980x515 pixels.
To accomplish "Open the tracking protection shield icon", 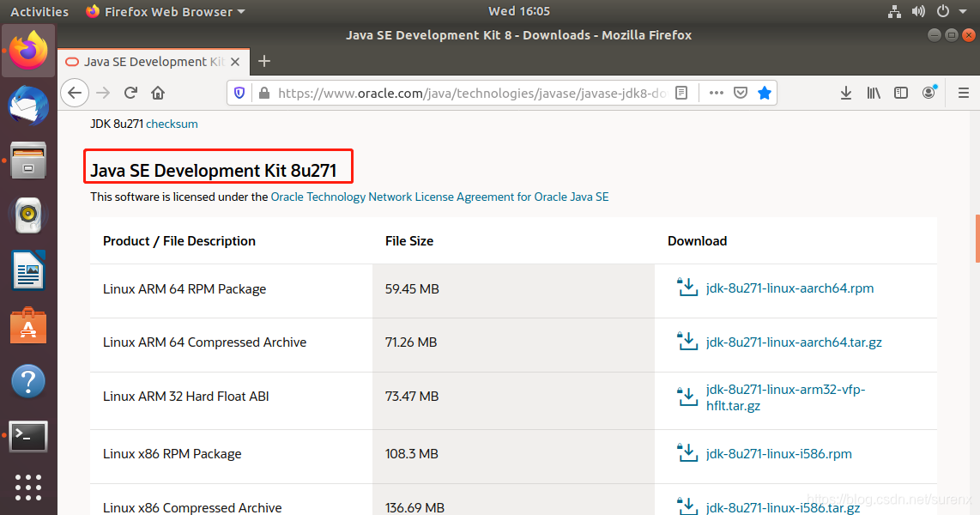I will (239, 93).
